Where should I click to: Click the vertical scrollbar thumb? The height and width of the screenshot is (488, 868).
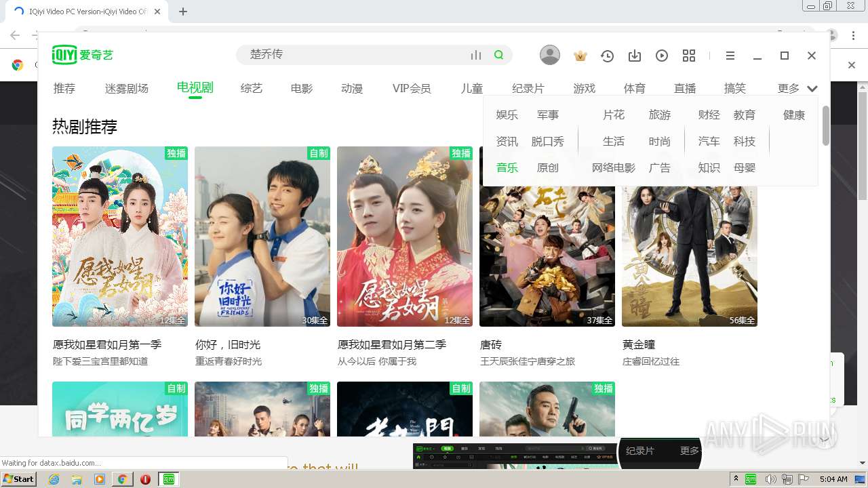tap(825, 126)
